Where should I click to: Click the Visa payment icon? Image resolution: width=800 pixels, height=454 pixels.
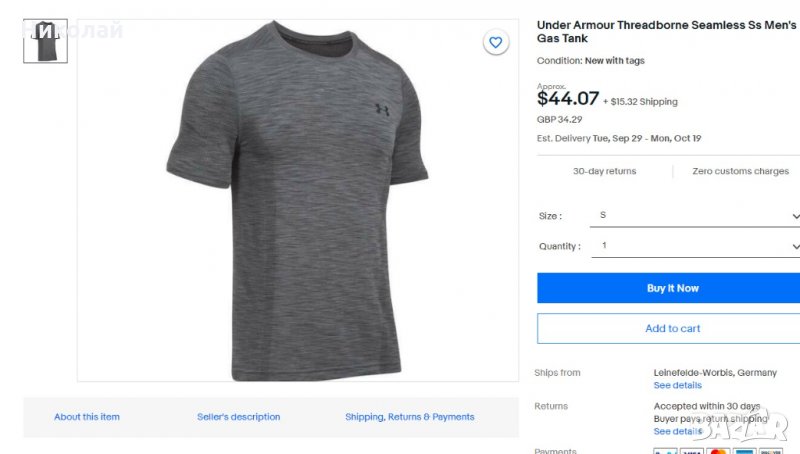[691, 451]
